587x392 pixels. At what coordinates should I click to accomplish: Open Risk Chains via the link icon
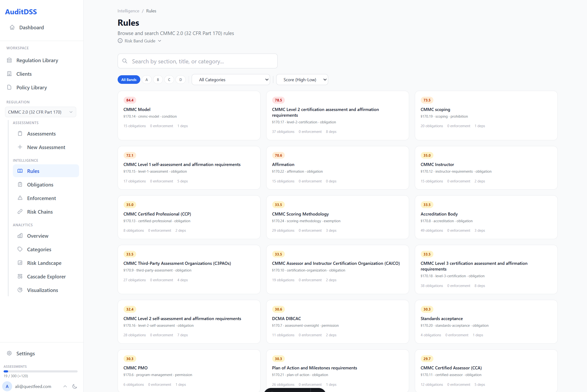[20, 211]
